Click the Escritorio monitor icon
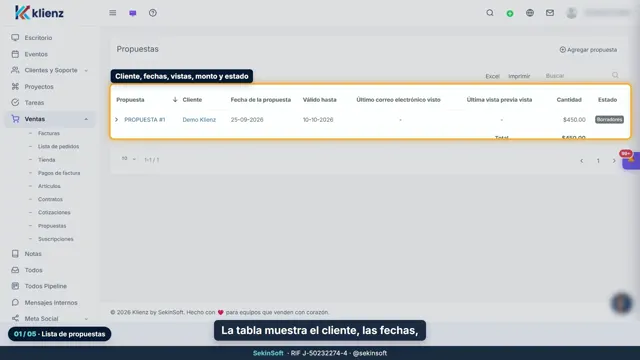This screenshot has height=360, width=640. (x=15, y=38)
